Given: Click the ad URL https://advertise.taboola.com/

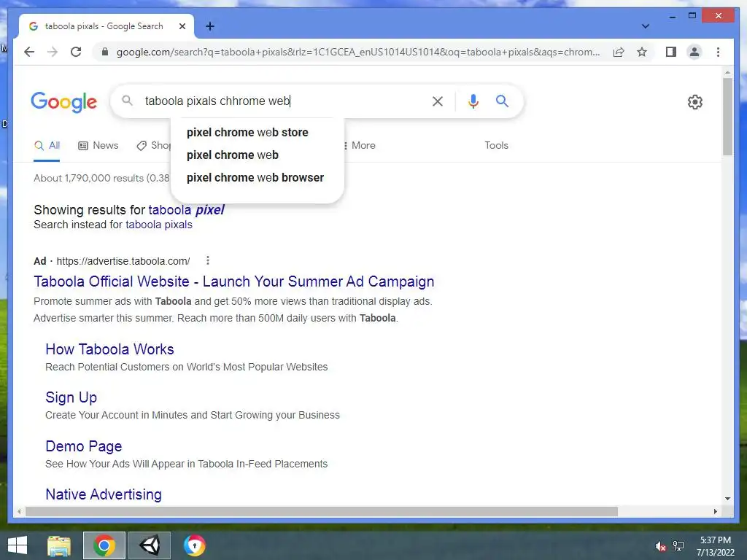Looking at the screenshot, I should (123, 261).
